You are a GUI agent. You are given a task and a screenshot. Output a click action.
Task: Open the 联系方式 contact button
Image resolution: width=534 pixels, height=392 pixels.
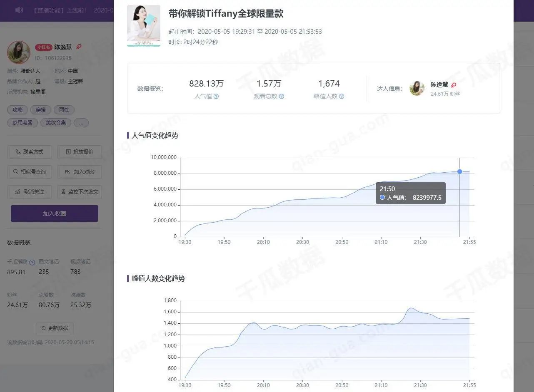(30, 152)
